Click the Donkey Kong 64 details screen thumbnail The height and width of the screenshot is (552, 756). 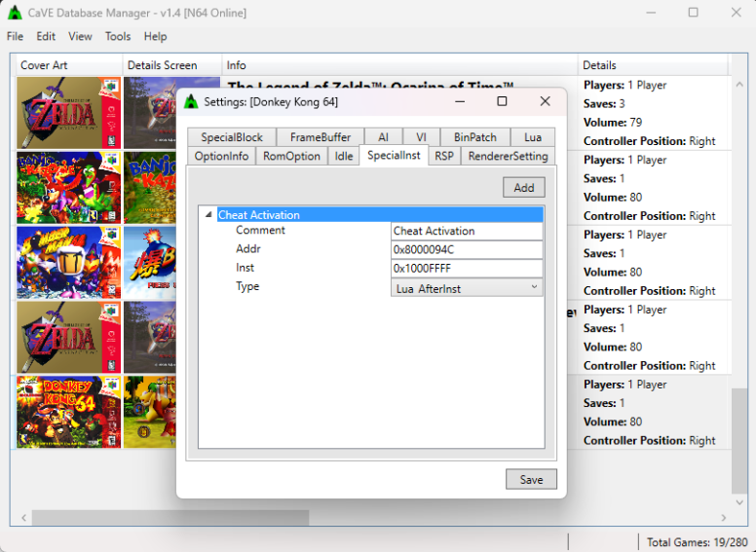(x=150, y=412)
